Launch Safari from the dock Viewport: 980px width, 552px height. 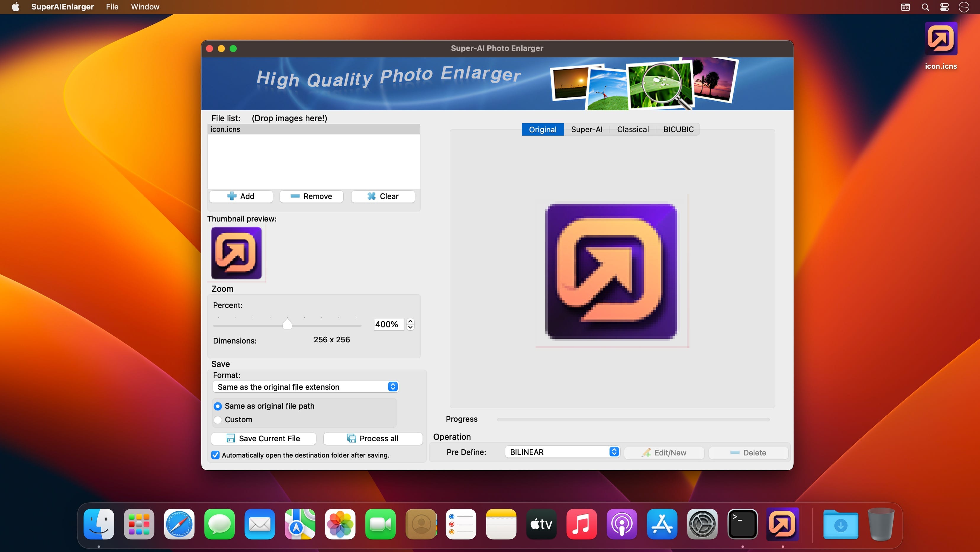coord(179,524)
